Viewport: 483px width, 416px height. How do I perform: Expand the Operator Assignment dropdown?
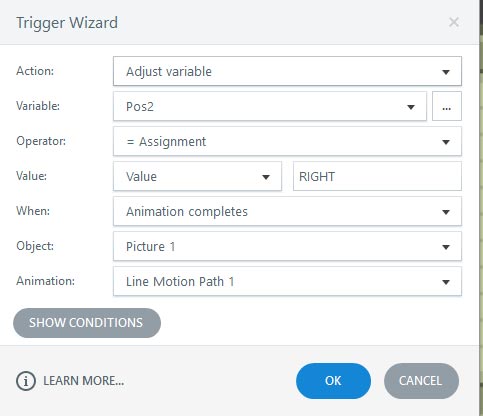(446, 142)
